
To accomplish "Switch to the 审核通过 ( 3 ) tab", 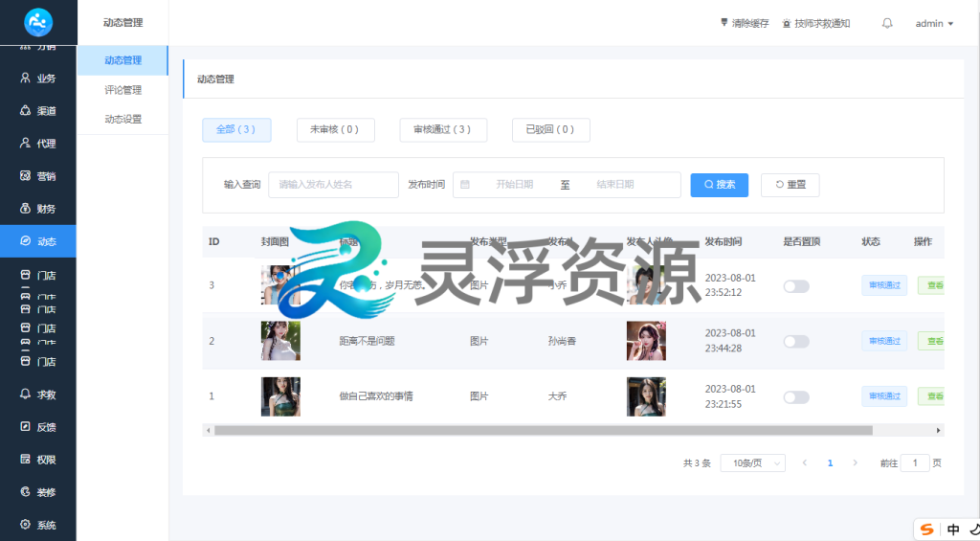I will 442,129.
